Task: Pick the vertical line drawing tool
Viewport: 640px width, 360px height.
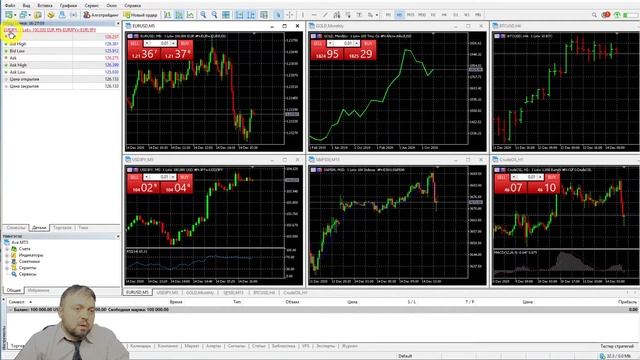Action: pos(303,15)
